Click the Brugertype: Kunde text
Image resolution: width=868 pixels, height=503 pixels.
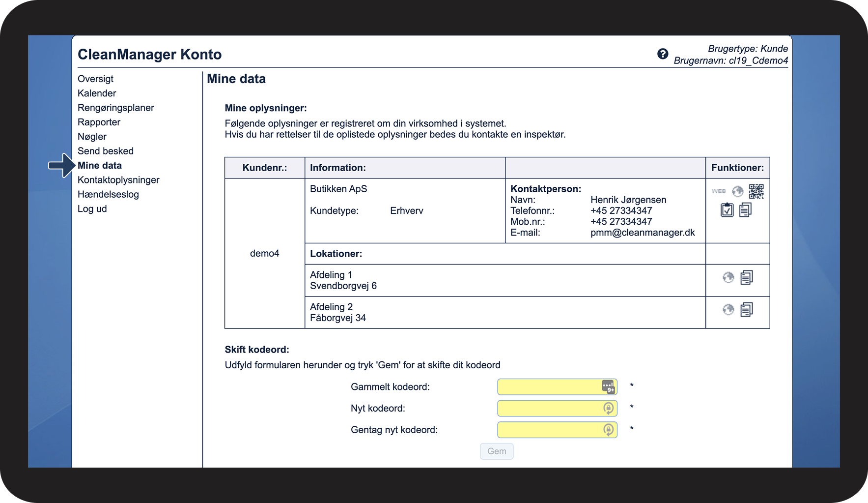pos(748,49)
